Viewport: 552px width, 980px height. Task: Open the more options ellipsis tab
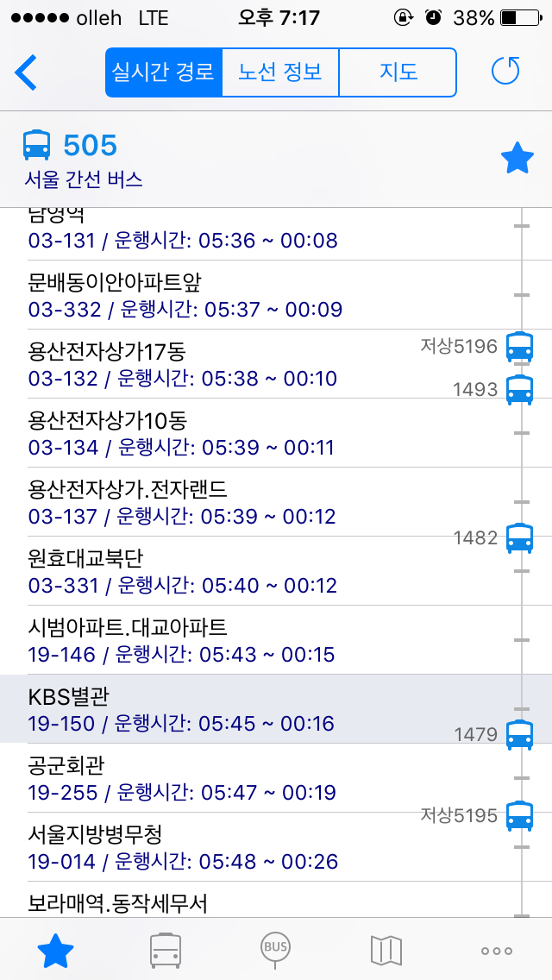pyautogui.click(x=497, y=950)
